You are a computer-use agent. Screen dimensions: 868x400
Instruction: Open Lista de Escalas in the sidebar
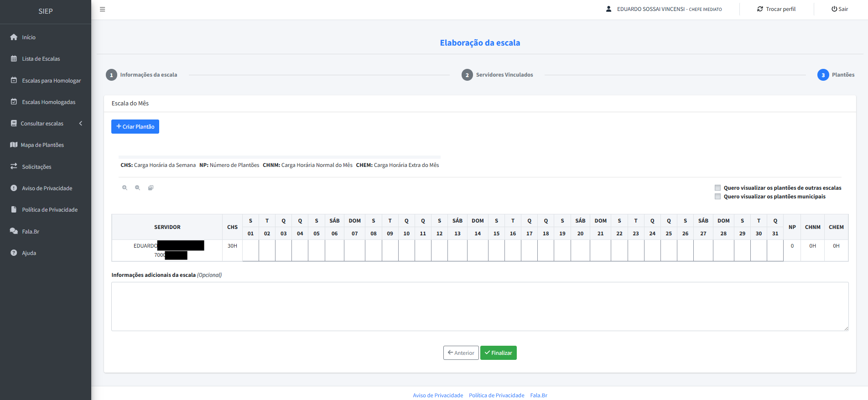click(41, 59)
